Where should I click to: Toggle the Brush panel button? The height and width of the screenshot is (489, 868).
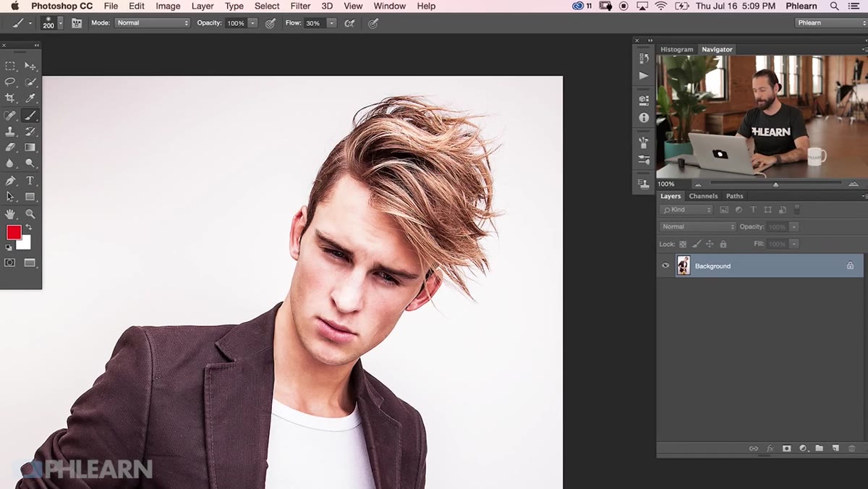77,23
